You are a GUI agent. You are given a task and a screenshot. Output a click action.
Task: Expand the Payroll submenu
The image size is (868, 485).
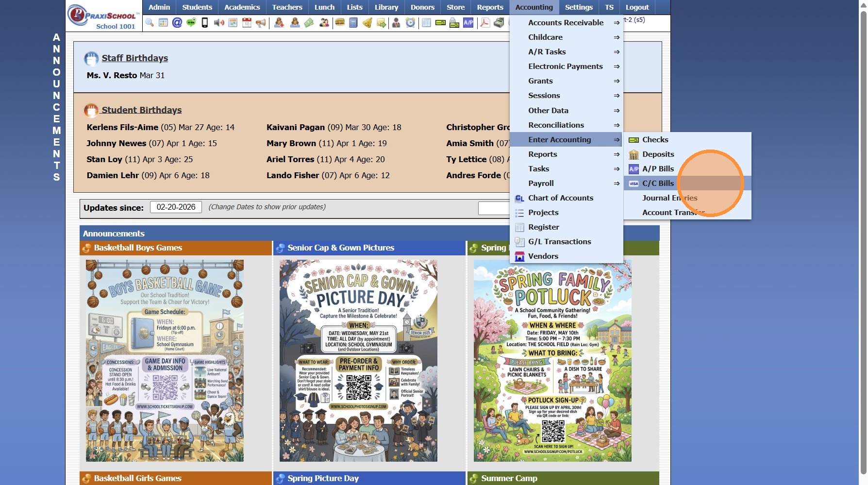point(566,184)
